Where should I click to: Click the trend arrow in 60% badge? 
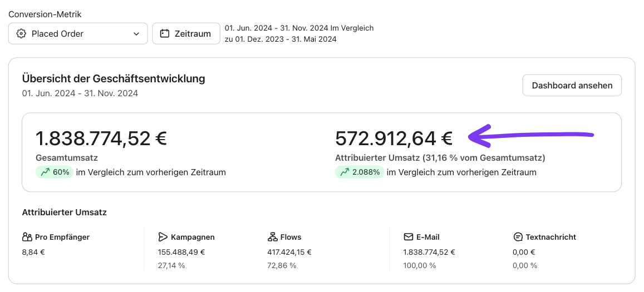click(x=45, y=172)
